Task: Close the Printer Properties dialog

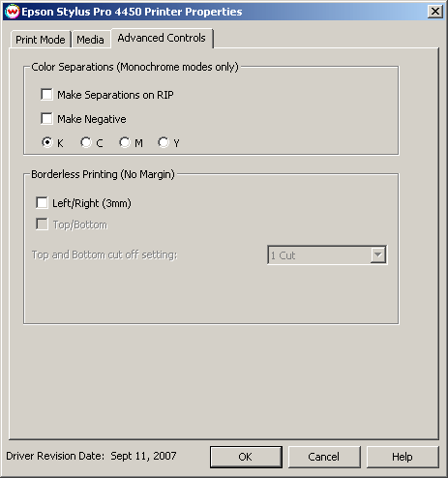Action: tap(434, 12)
